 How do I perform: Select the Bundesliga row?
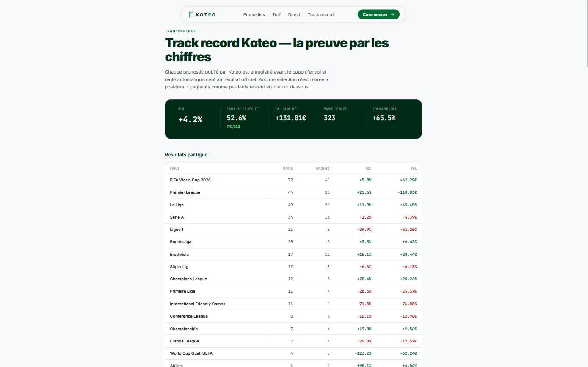pyautogui.click(x=293, y=242)
